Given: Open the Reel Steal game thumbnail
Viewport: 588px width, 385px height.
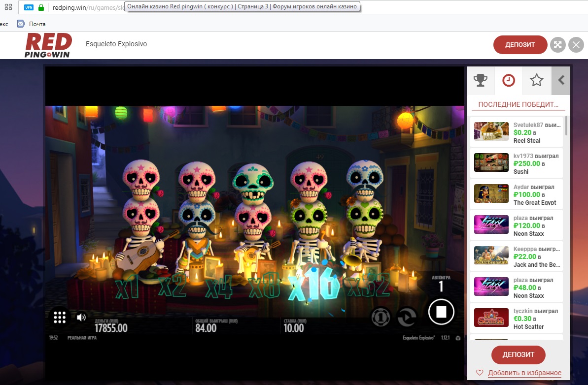Looking at the screenshot, I should point(491,131).
